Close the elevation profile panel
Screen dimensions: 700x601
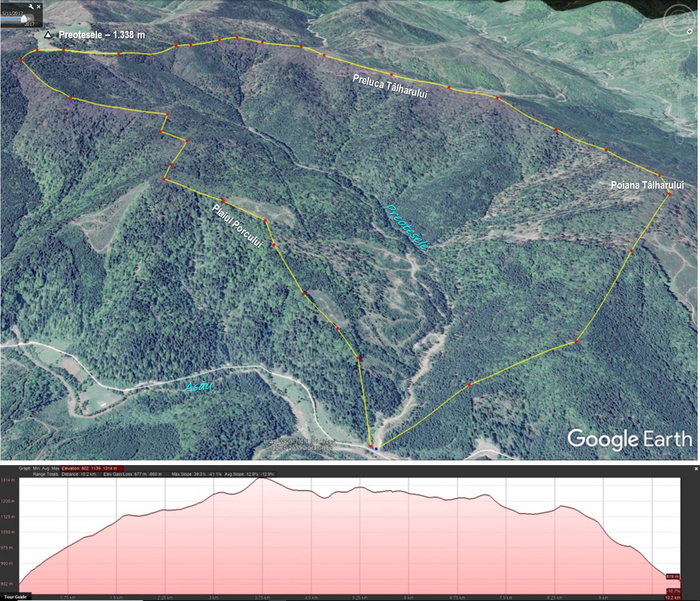[x=696, y=468]
